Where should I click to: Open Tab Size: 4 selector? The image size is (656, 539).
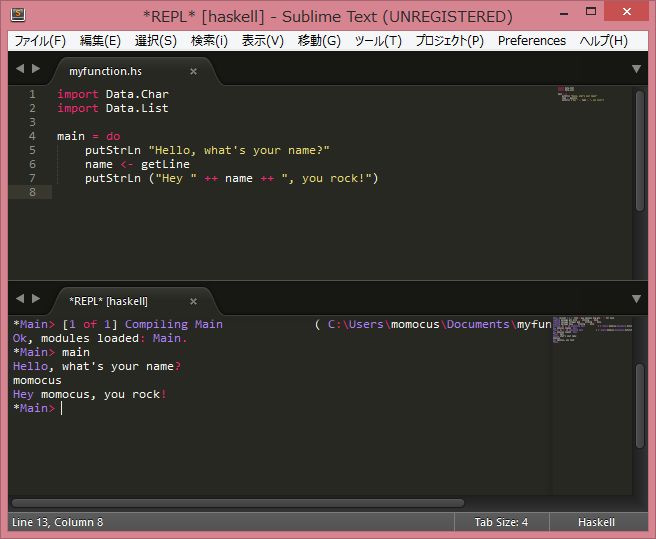[501, 522]
